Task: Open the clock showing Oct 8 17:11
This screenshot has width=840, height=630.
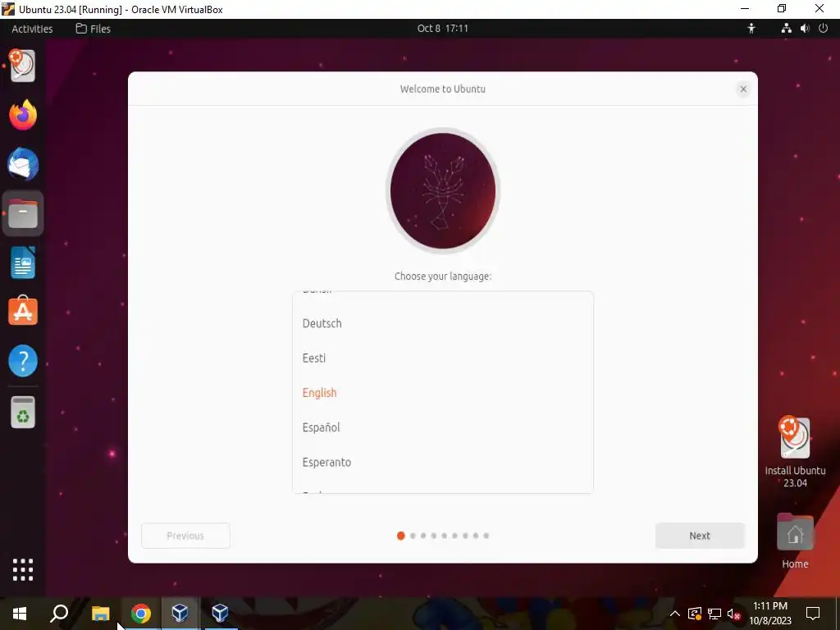Action: (x=442, y=29)
